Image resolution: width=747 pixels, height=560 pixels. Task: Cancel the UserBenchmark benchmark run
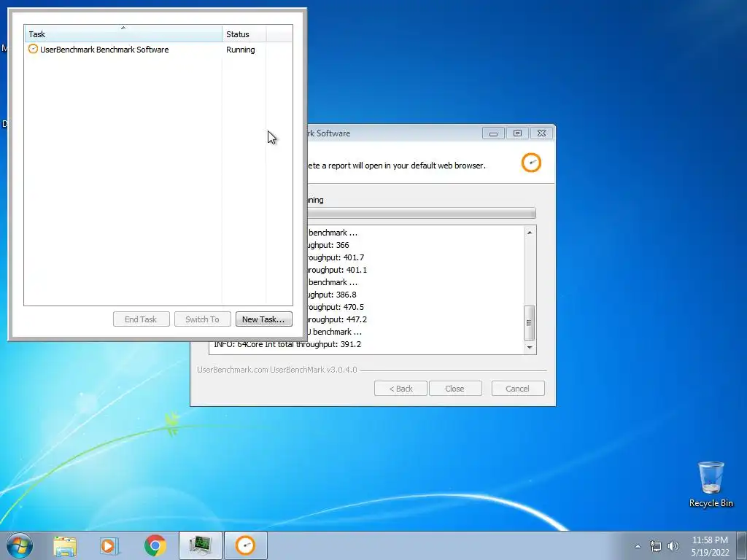coord(518,389)
